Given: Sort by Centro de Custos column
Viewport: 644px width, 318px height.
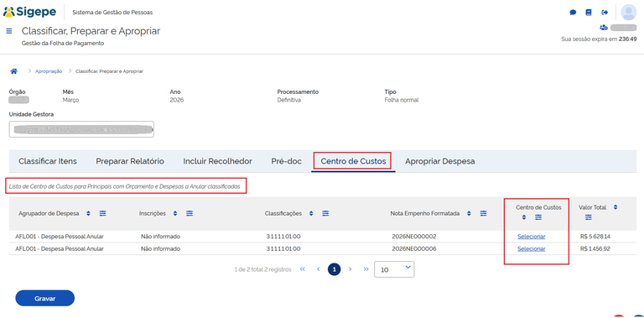Looking at the screenshot, I should click(x=523, y=217).
